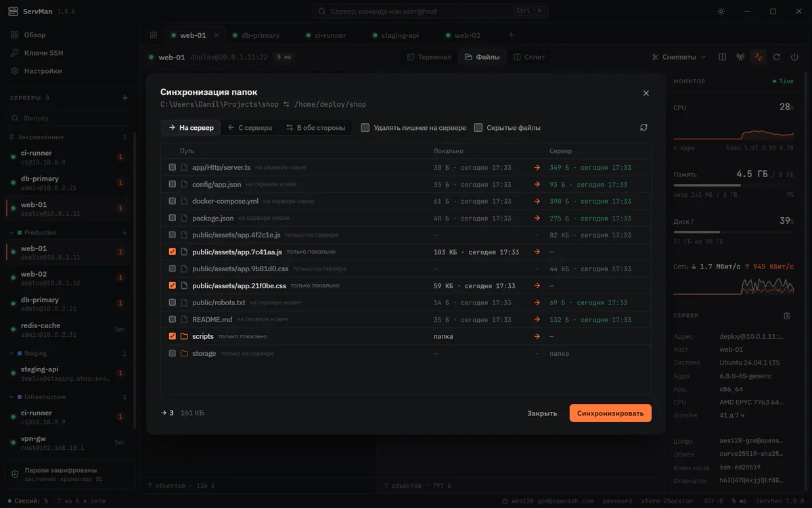Click the Синхронизировать button

(x=610, y=413)
